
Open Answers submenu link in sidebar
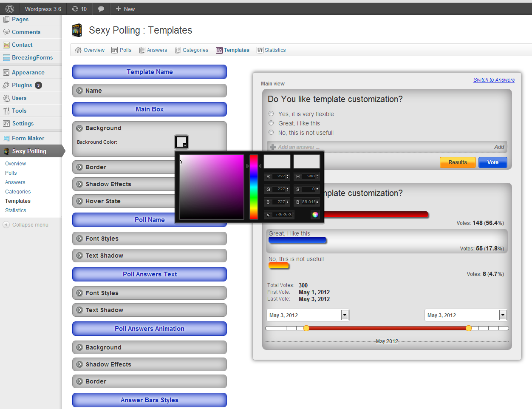[x=15, y=182]
